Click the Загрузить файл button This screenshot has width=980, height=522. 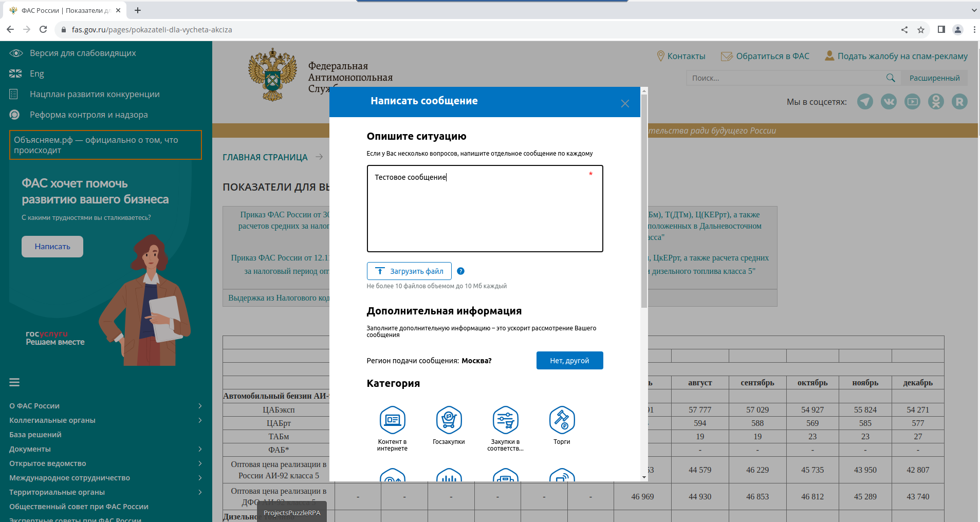click(x=409, y=271)
